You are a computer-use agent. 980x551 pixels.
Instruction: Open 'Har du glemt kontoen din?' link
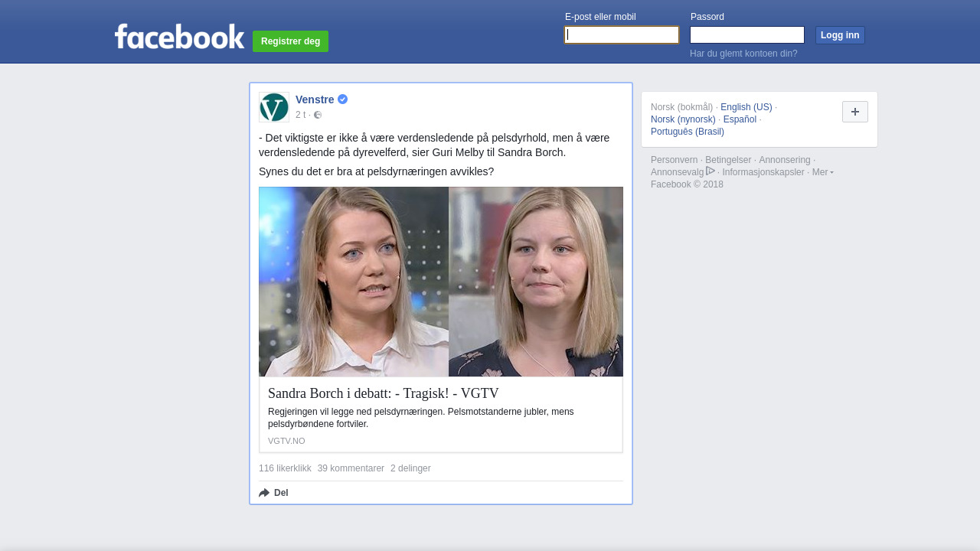coord(743,54)
